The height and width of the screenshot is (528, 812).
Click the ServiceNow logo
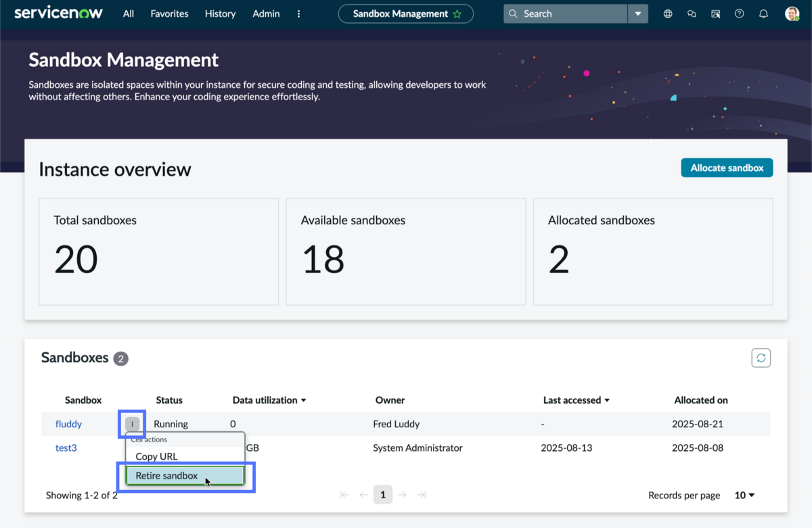click(59, 13)
